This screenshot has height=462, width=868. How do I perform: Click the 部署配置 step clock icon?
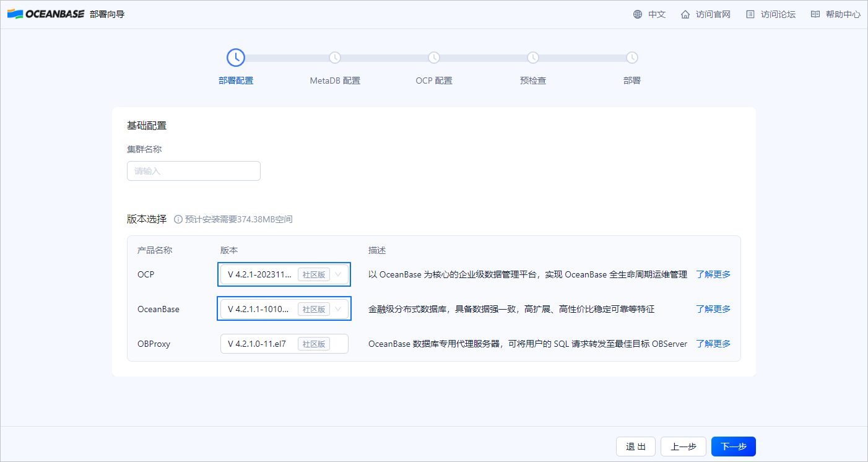(x=236, y=58)
